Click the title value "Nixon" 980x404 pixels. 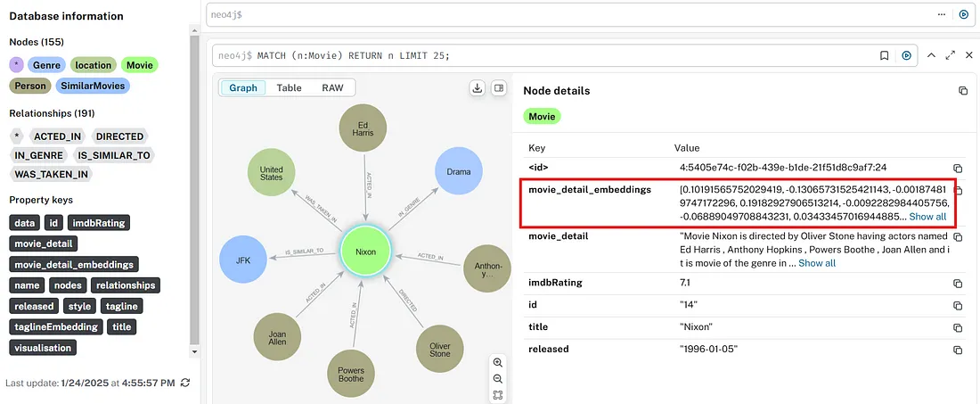click(697, 327)
